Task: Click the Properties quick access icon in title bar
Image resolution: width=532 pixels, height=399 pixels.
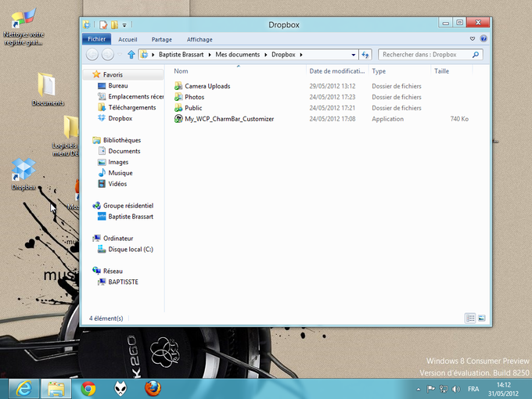Action: click(x=103, y=25)
